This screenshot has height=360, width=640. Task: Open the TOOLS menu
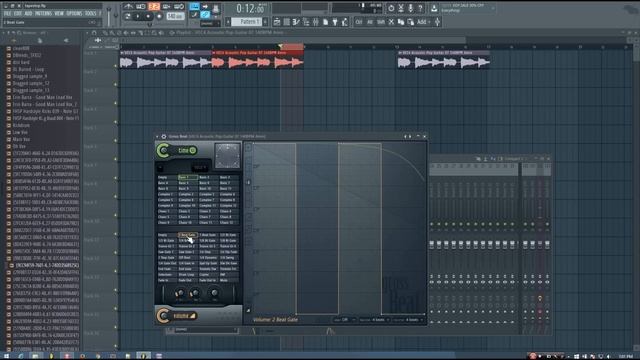(91, 13)
